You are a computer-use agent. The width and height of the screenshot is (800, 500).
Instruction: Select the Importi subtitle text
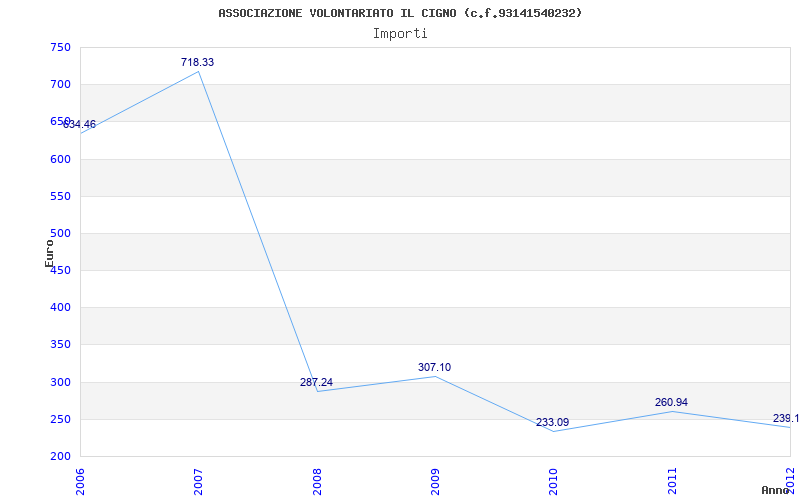click(x=400, y=34)
